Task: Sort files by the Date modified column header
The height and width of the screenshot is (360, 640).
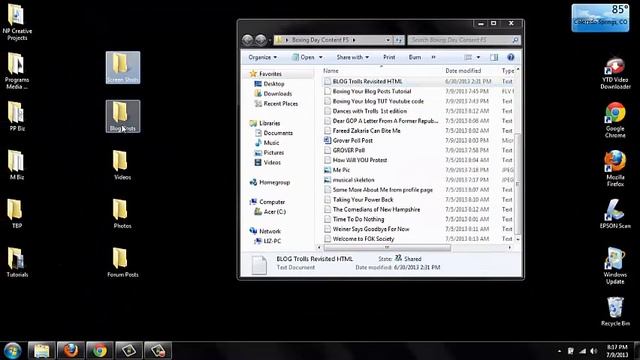Action: coord(471,71)
